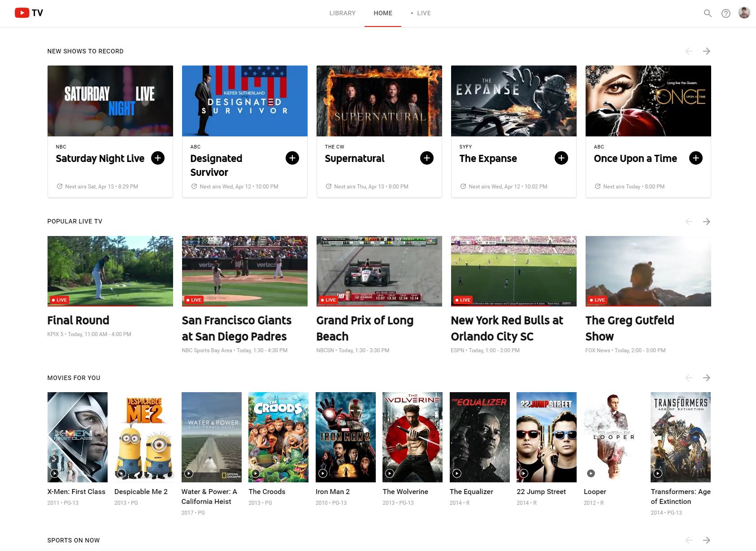The image size is (756, 551).
Task: Show next Popular Live TV items
Action: [707, 222]
